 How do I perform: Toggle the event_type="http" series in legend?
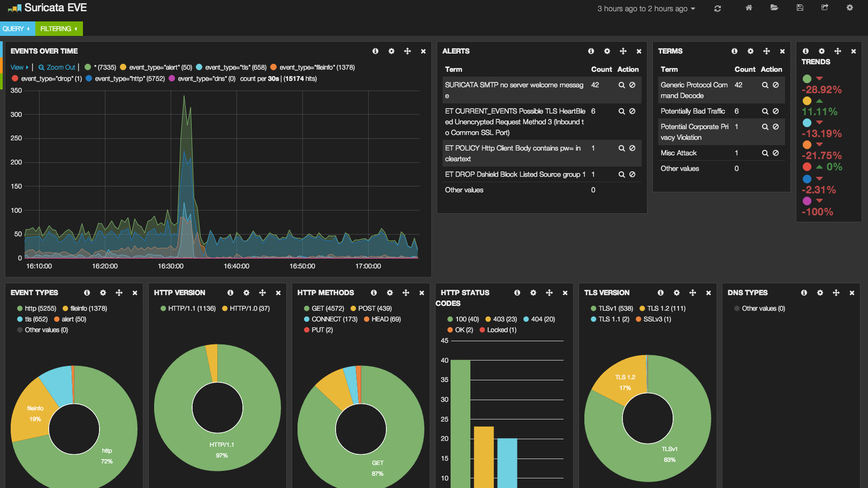coord(125,79)
